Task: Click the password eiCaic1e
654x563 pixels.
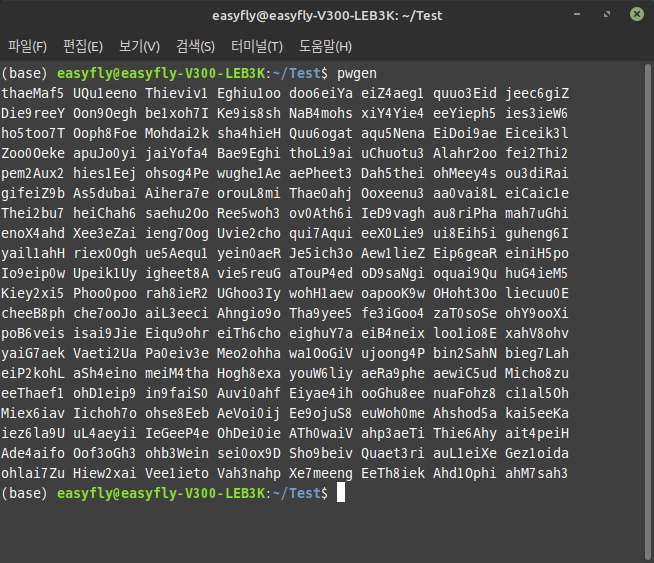Action: (537, 194)
